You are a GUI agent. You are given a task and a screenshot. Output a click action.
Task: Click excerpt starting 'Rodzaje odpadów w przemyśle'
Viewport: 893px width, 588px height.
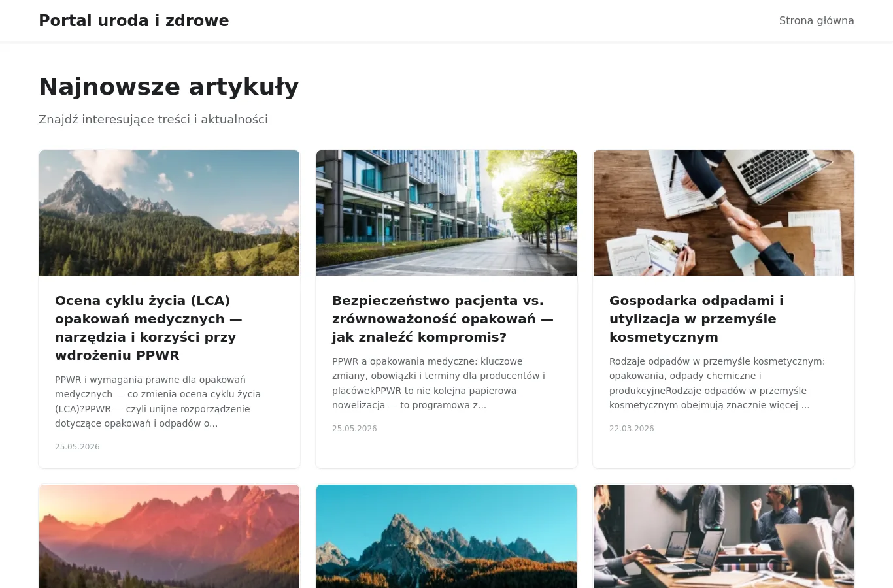pyautogui.click(x=717, y=383)
